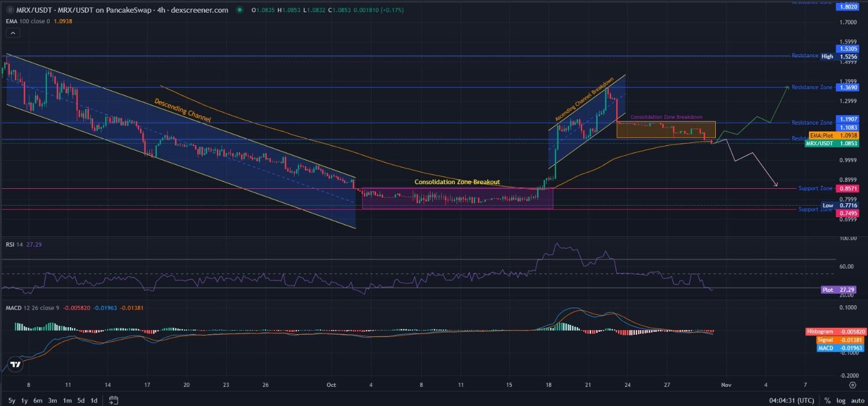This screenshot has height=406, width=868.
Task: Click the EMA:Plot 1.0938 price label
Action: pyautogui.click(x=834, y=135)
